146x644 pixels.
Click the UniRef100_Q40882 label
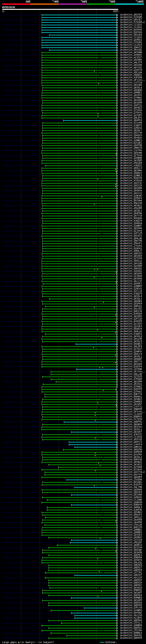[x=131, y=613]
